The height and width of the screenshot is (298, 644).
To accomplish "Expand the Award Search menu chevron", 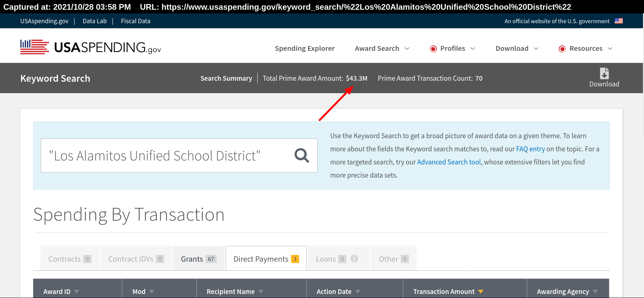I will pyautogui.click(x=407, y=48).
